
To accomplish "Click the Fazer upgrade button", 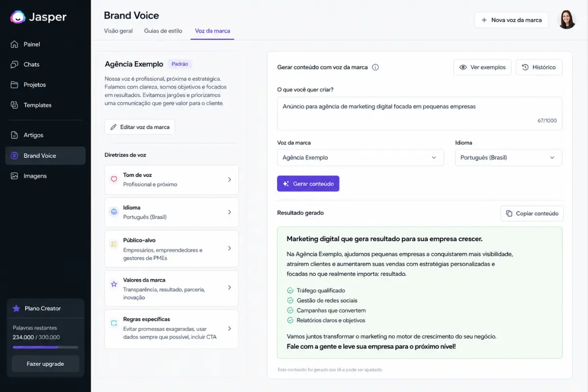I will [45, 364].
